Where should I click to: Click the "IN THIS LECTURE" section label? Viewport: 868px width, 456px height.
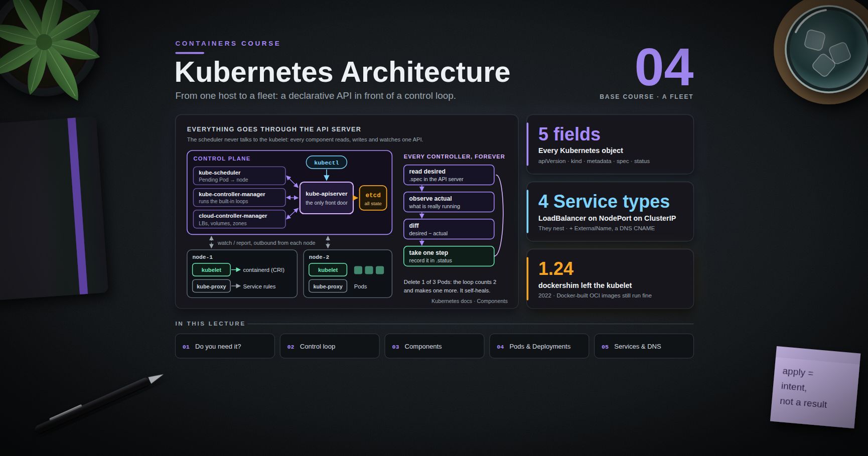[210, 324]
